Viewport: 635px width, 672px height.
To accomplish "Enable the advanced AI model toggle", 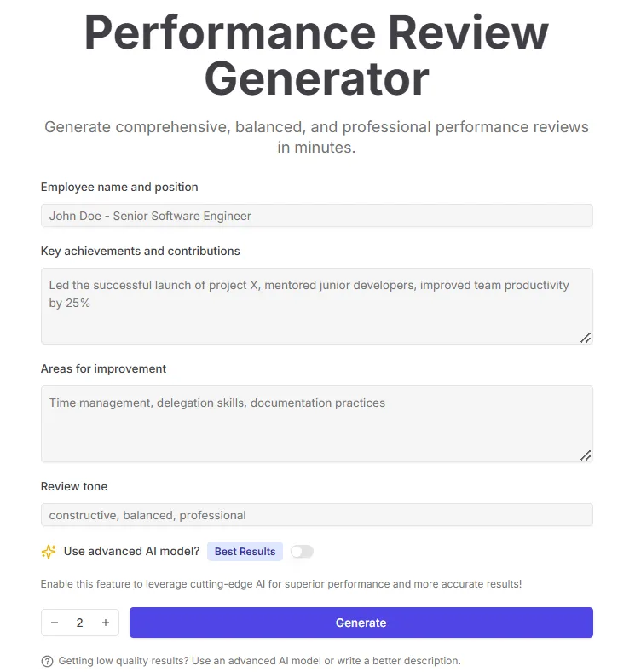I will (302, 552).
